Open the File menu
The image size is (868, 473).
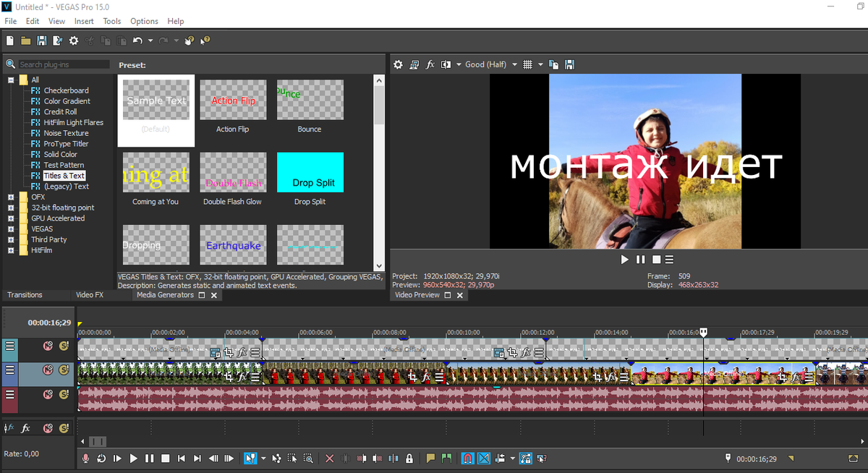click(11, 21)
